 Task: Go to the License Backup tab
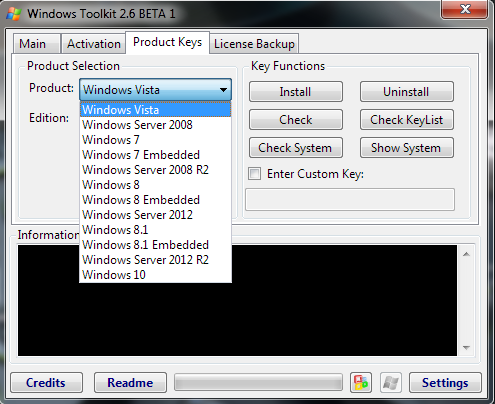coord(254,44)
